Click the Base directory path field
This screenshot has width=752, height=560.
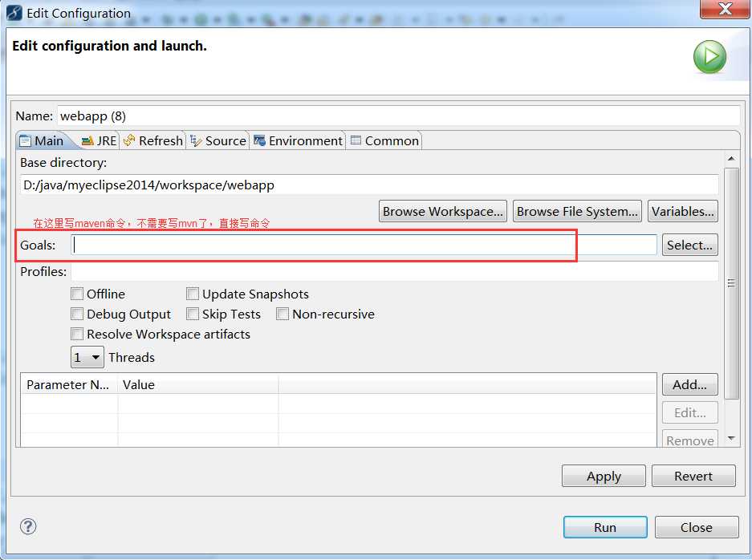pyautogui.click(x=369, y=185)
